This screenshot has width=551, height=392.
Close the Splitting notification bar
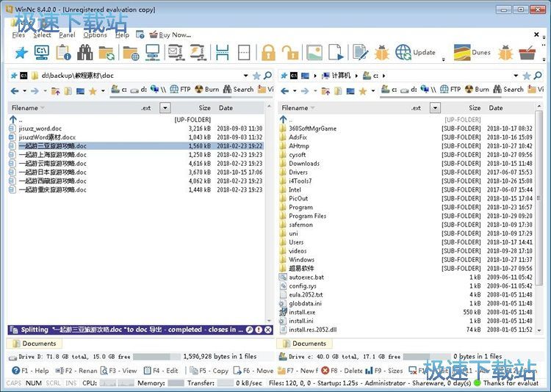(x=268, y=330)
